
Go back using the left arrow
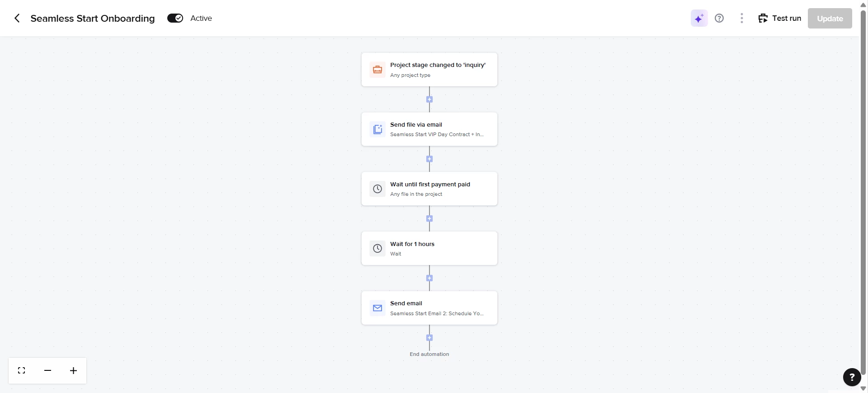point(17,18)
